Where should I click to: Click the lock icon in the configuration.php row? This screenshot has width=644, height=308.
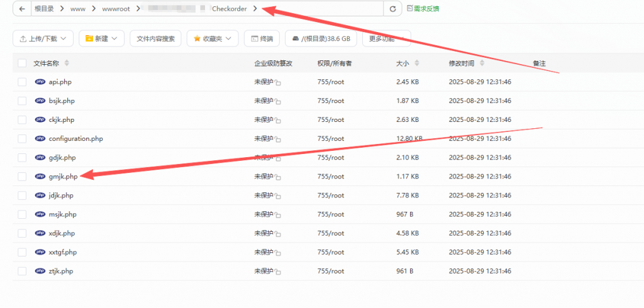[x=277, y=140]
